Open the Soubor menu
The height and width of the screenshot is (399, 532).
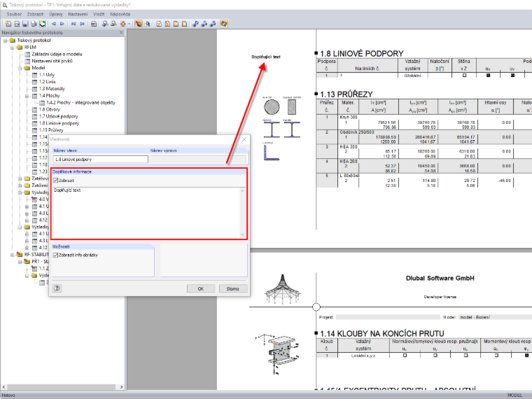[14, 14]
